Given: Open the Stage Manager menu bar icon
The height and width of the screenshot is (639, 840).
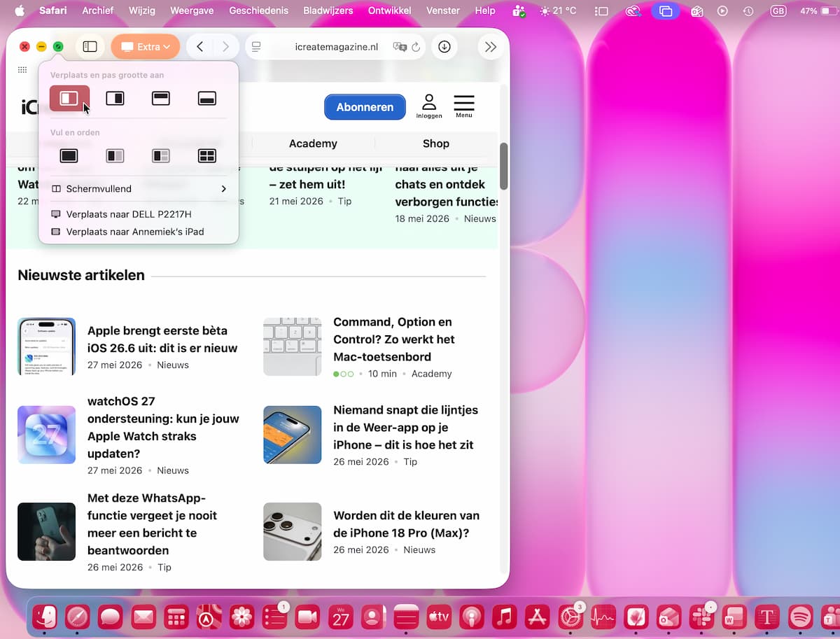Looking at the screenshot, I should tap(601, 10).
